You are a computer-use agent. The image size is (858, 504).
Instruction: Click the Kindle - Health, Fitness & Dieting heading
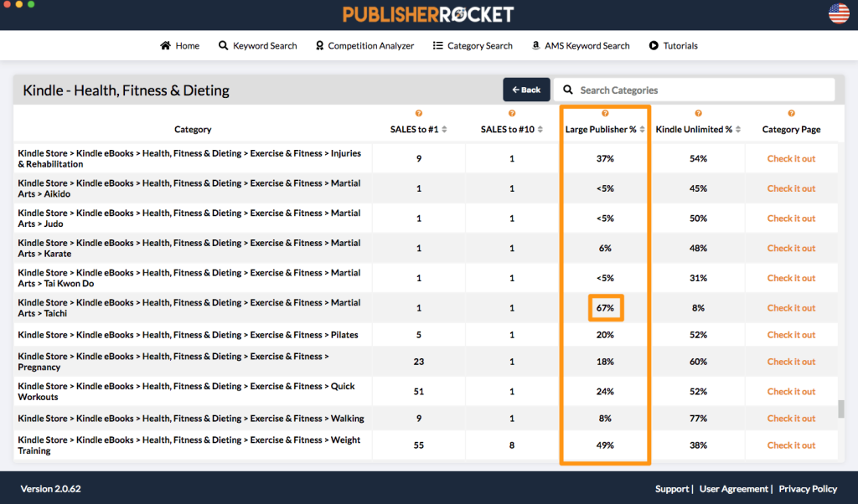126,90
